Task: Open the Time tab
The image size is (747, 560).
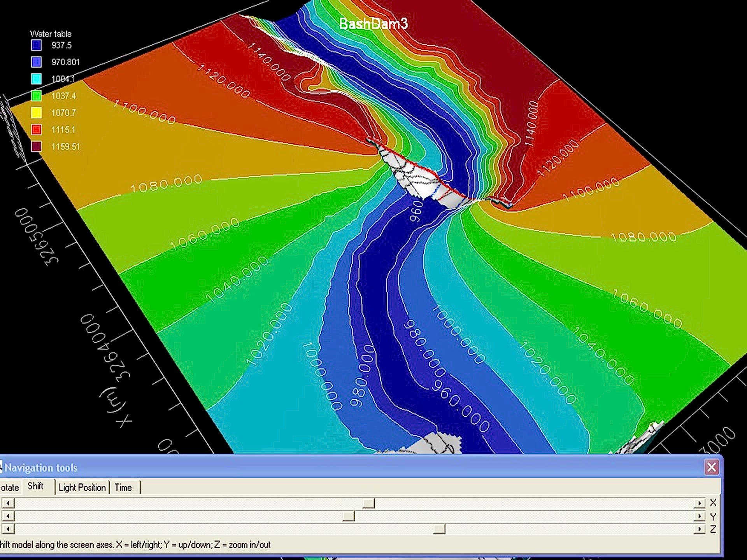Action: pos(123,488)
